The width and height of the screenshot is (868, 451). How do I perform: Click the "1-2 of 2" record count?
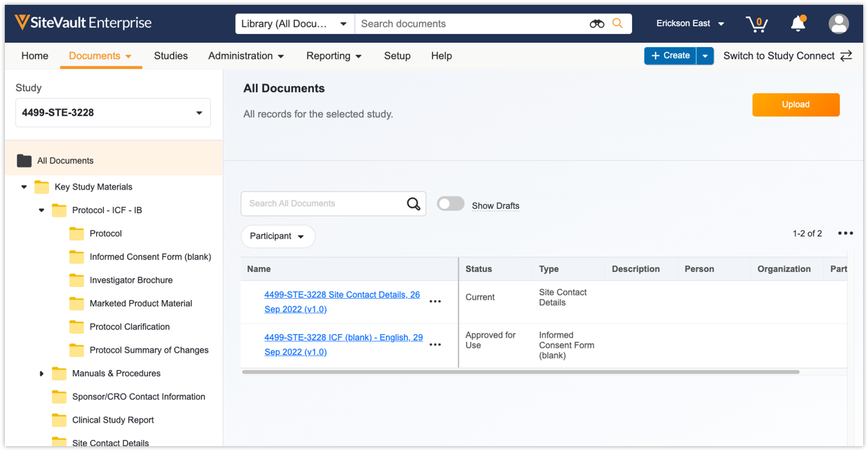pos(807,234)
